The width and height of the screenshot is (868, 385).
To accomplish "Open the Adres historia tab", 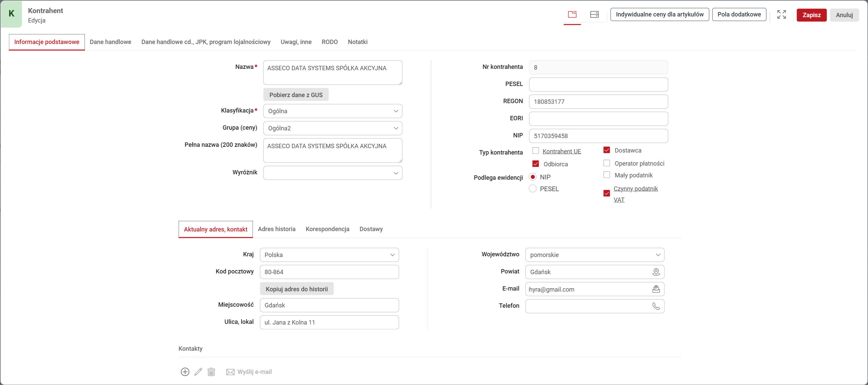I will pos(276,229).
